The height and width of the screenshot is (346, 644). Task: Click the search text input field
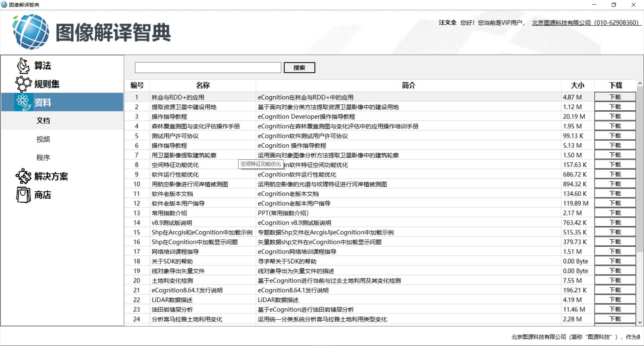click(208, 67)
